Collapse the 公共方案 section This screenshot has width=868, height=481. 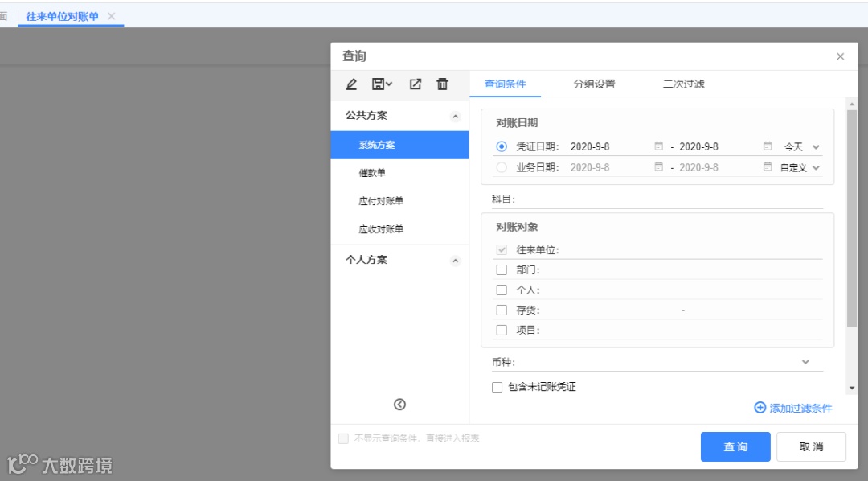(x=455, y=117)
